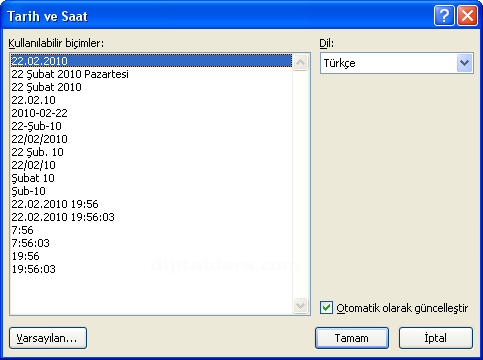Image resolution: width=483 pixels, height=360 pixels.
Task: Click the Help question mark icon
Action: pos(444,15)
